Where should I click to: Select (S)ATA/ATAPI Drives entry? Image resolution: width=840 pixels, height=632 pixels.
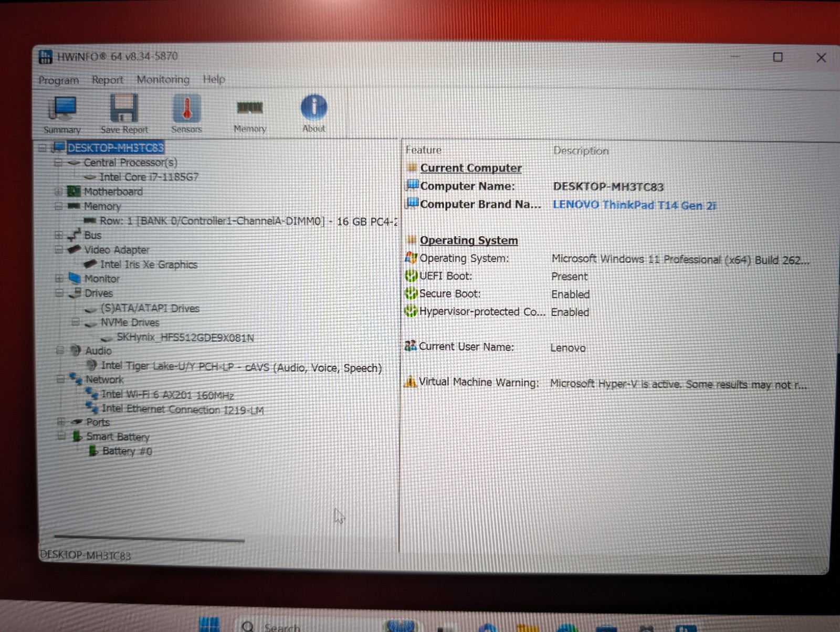(x=150, y=308)
